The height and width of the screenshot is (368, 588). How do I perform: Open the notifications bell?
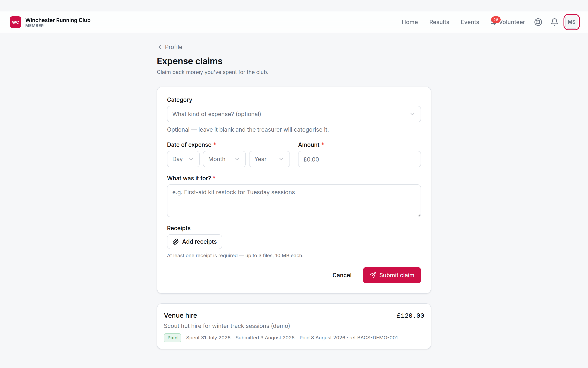tap(554, 22)
